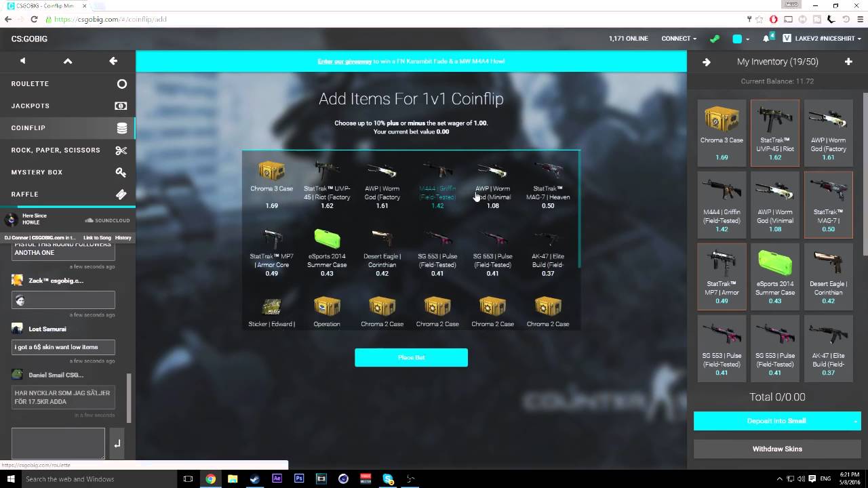868x488 pixels.
Task: Toggle StatTrak UMP-45 in My Inventory
Action: [x=775, y=133]
